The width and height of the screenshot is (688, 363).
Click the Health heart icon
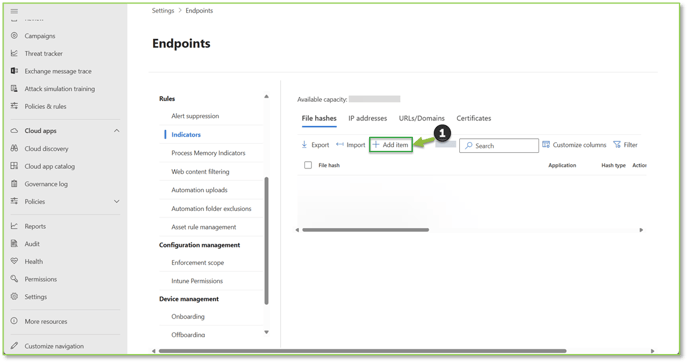(14, 261)
